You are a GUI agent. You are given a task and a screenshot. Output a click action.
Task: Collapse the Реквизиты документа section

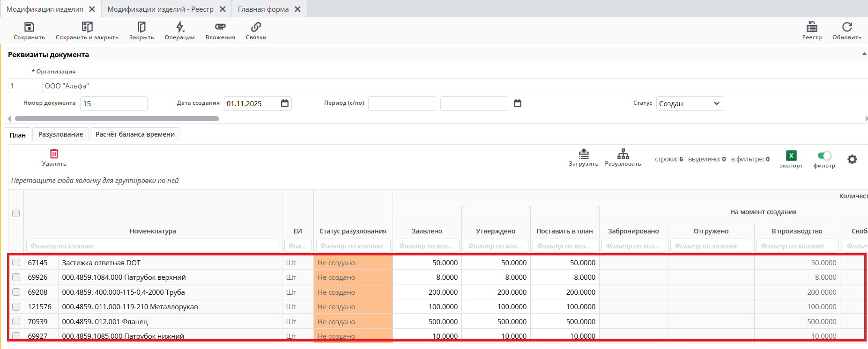point(864,54)
